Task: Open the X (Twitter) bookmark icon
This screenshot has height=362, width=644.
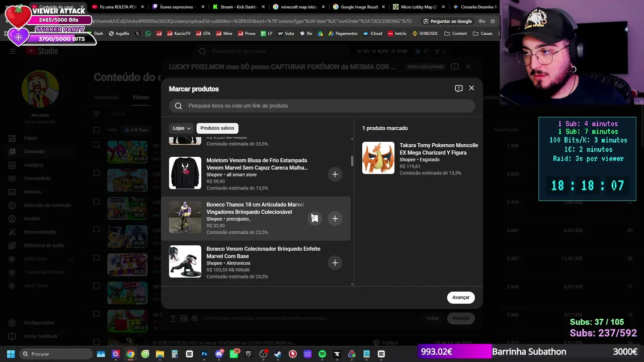Action: [137, 34]
